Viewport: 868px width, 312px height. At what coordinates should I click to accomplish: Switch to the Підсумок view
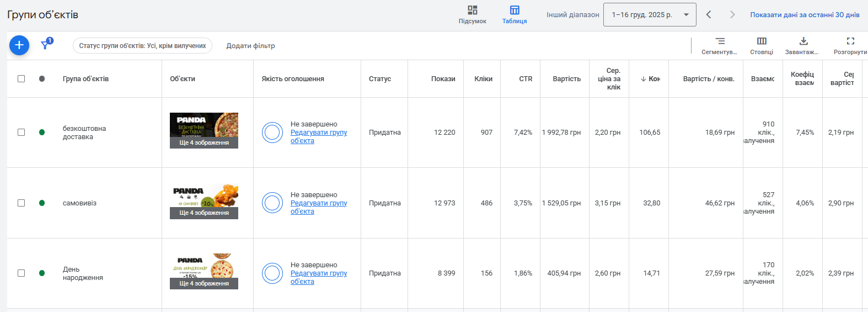click(x=473, y=14)
